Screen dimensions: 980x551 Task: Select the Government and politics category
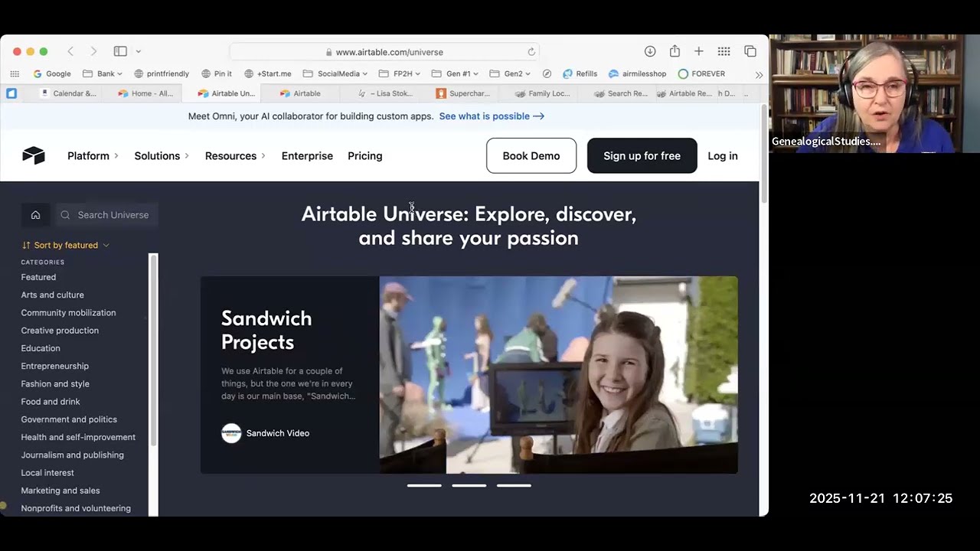tap(69, 419)
